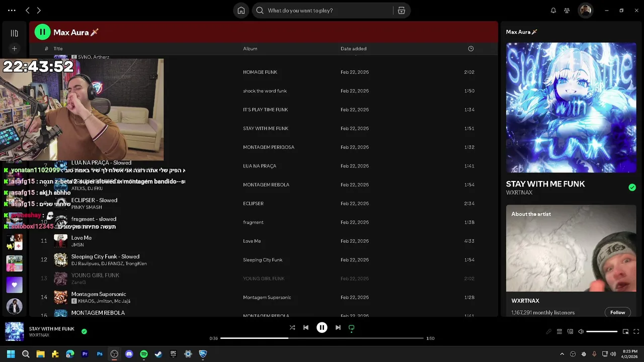Open Spotify from the Windows taskbar
The image size is (644, 362).
(x=144, y=354)
